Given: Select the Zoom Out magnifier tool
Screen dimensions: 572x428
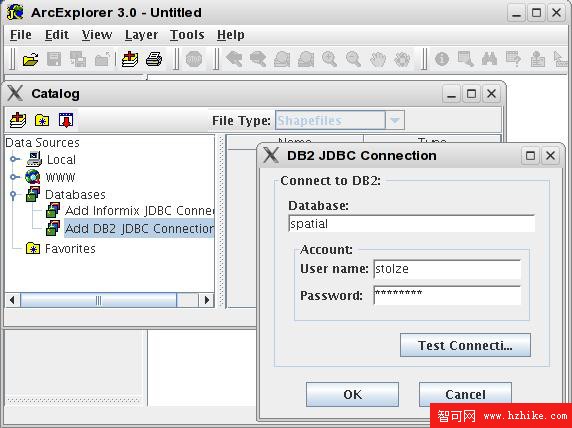Looking at the screenshot, I should point(353,59).
